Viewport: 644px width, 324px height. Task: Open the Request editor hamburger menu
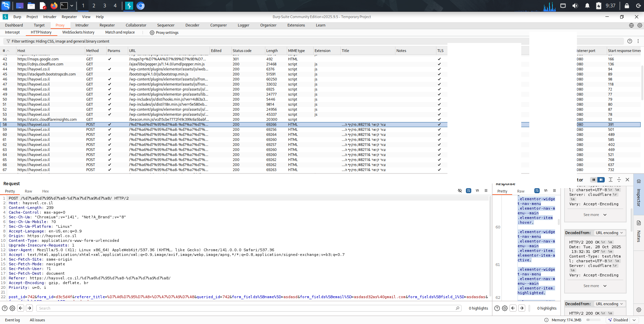pos(486,191)
